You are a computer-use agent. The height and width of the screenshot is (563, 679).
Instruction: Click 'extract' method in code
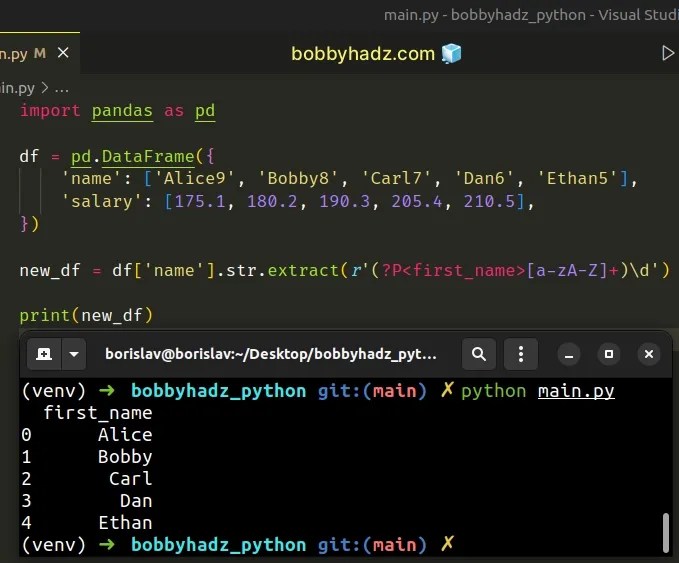[303, 271]
